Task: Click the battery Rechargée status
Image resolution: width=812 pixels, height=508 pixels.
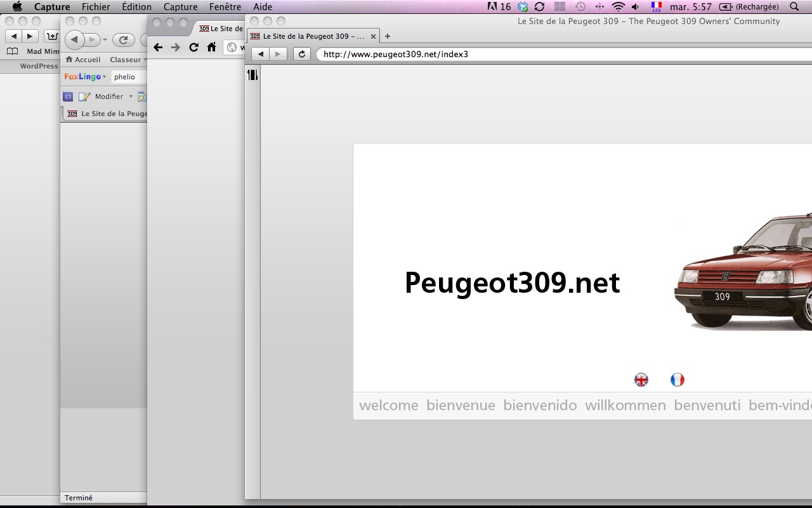Action: pos(750,7)
